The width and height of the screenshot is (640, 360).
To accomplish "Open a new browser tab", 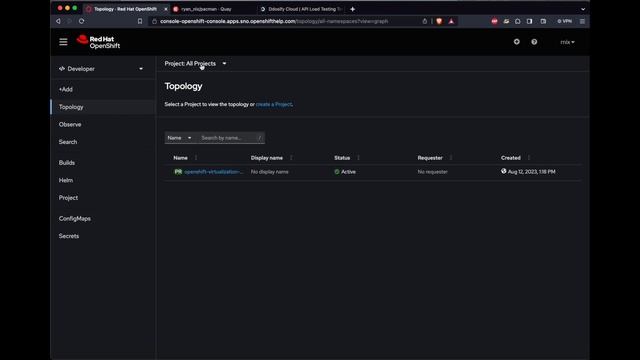I will tap(352, 9).
